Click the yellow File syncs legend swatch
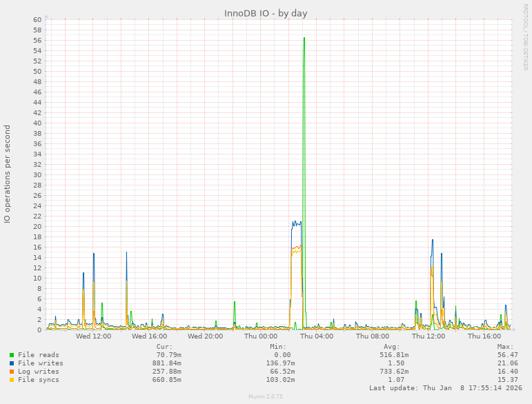The height and width of the screenshot is (404, 532). [12, 380]
